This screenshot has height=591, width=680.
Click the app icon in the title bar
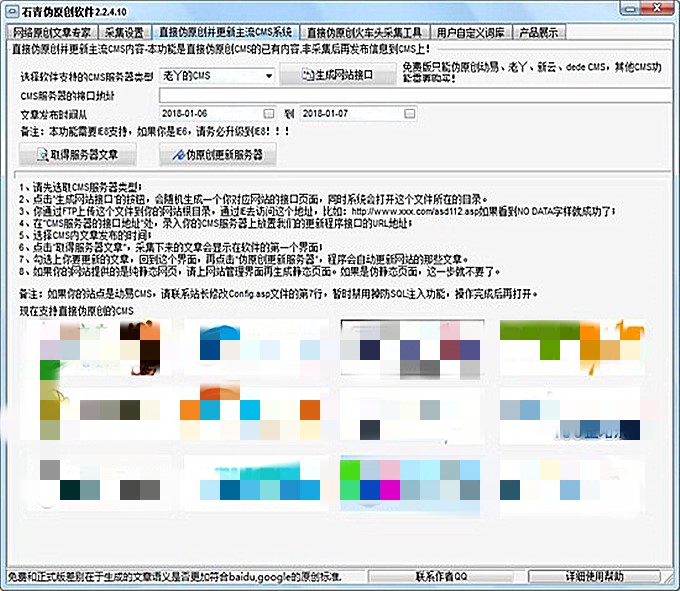[x=13, y=11]
